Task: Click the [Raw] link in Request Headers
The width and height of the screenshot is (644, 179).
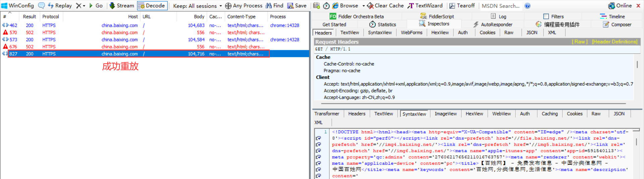Action: click(x=580, y=42)
